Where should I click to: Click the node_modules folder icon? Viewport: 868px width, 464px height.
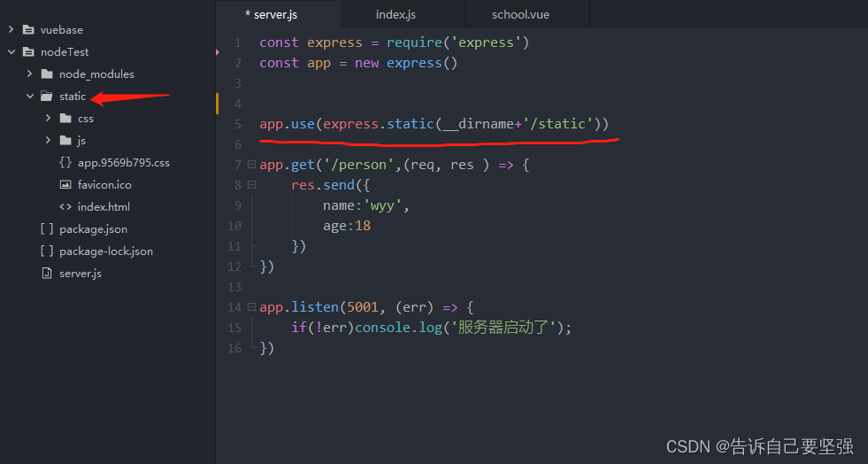coord(47,73)
